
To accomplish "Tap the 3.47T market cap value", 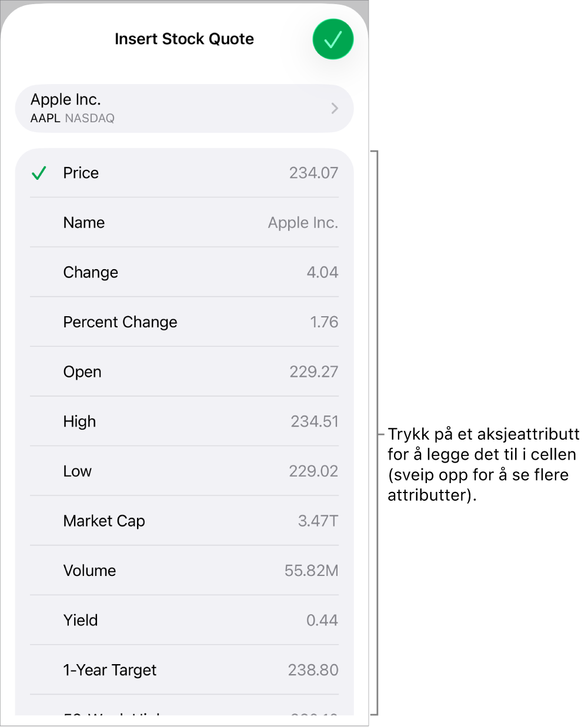I will [x=318, y=521].
